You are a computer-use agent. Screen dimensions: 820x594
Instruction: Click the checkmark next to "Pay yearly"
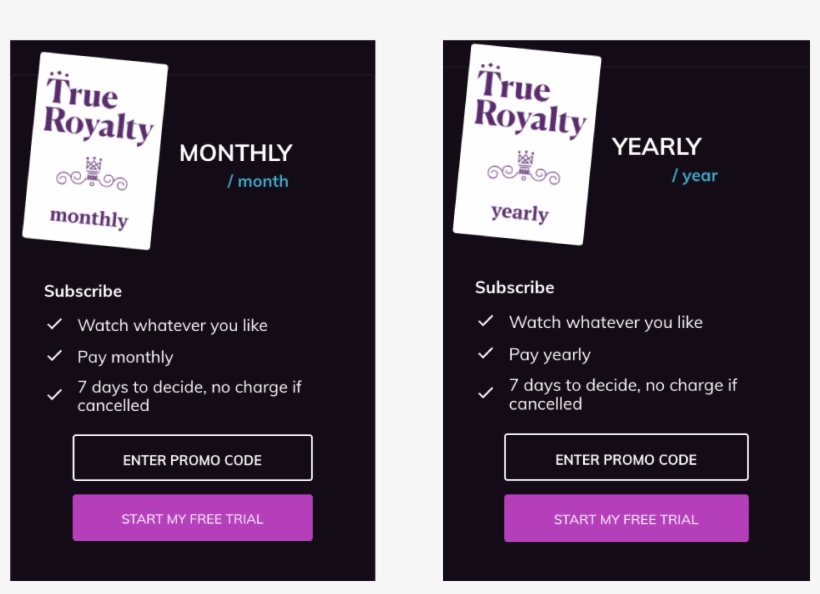tap(486, 354)
